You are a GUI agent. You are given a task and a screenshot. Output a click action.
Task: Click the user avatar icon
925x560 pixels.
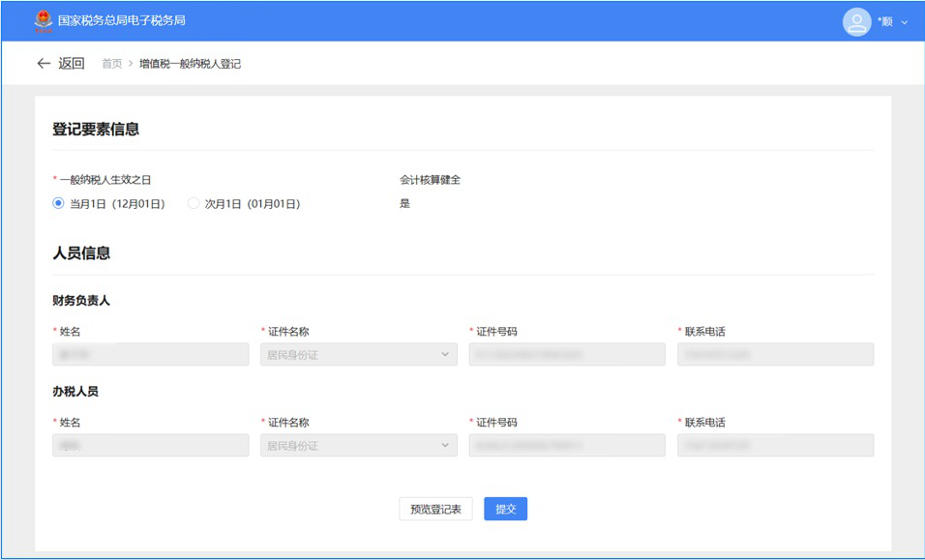click(856, 21)
